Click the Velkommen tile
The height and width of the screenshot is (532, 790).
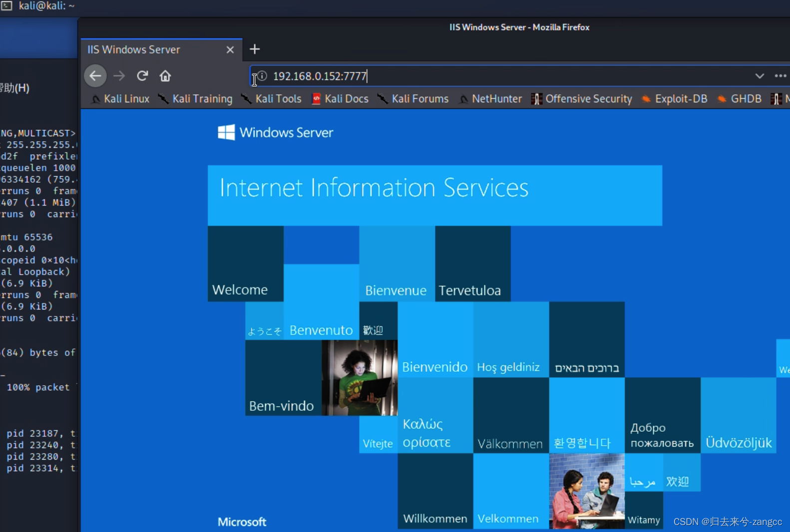pyautogui.click(x=511, y=491)
